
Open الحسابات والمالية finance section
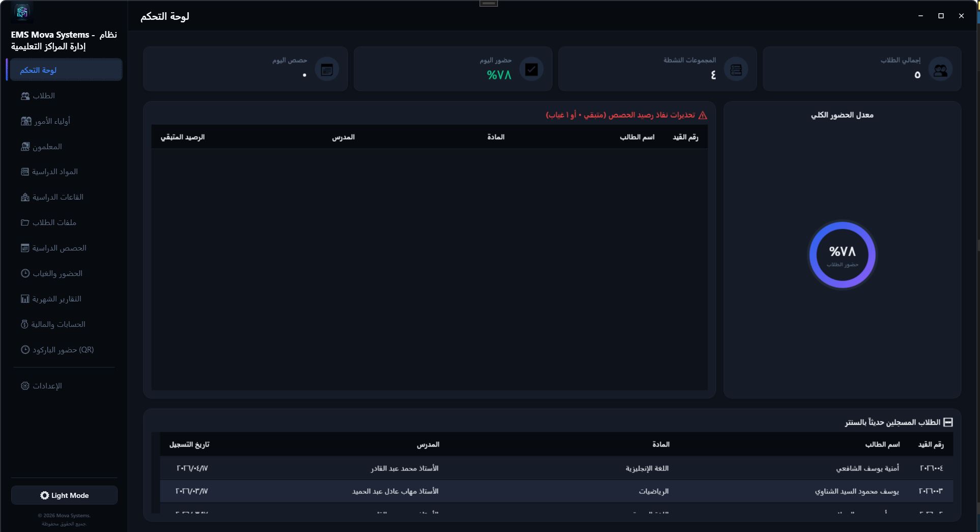65,324
